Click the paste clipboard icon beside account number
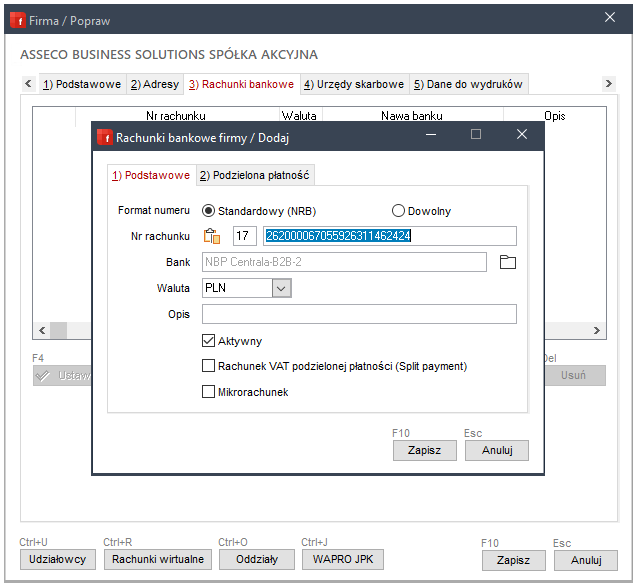Image resolution: width=637 pixels, height=586 pixels. (211, 236)
